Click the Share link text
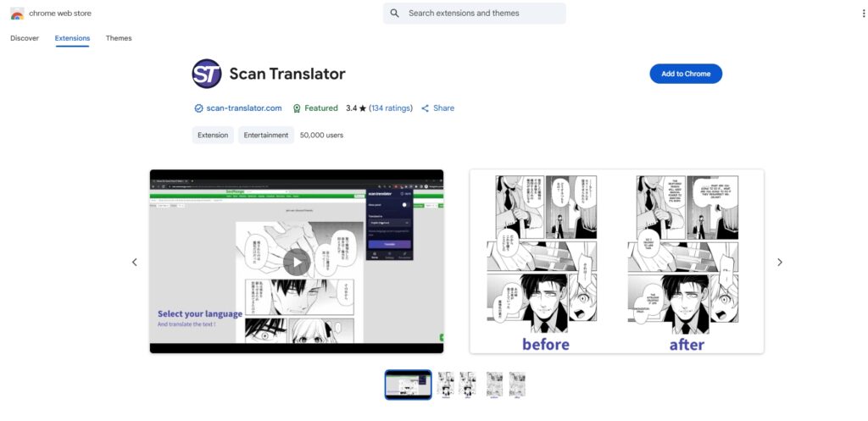Screen dimensions: 868x421 tap(444, 108)
